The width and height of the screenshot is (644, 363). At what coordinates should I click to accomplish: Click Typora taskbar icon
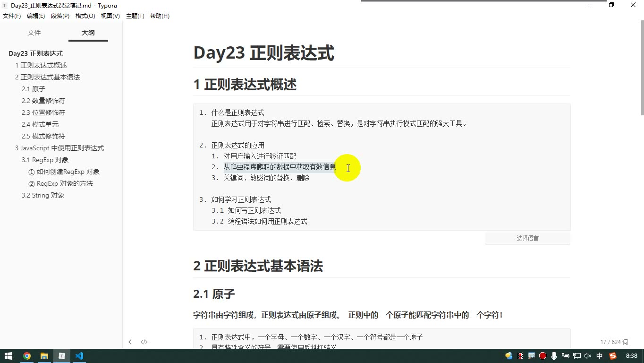62,356
